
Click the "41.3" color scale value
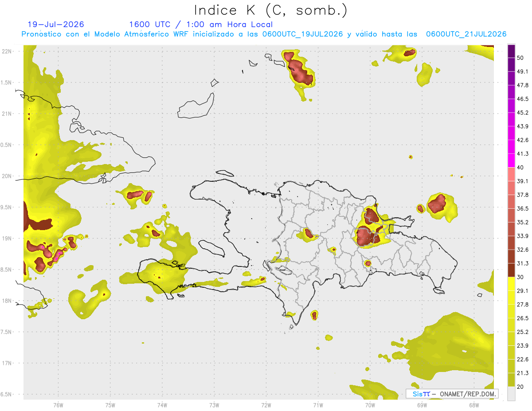[523, 154]
